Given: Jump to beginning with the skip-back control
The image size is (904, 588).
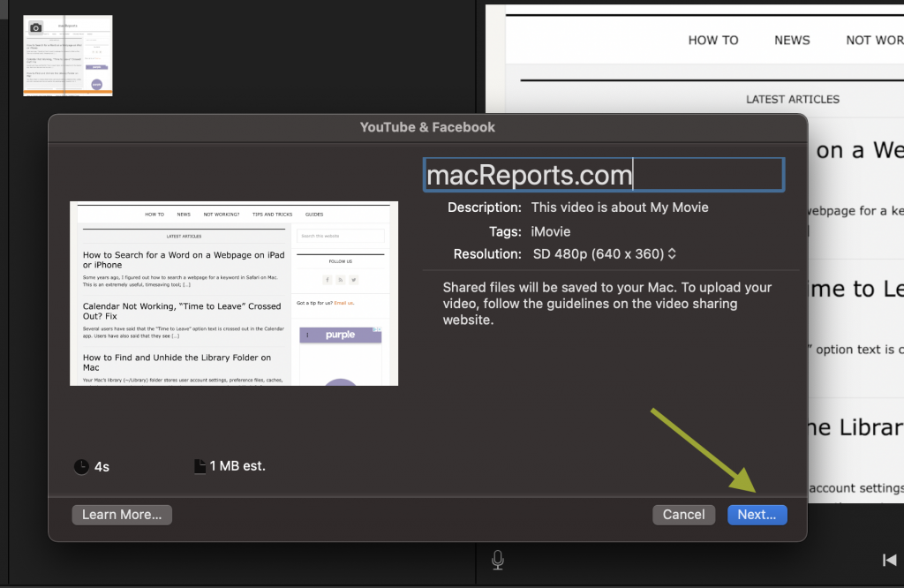Looking at the screenshot, I should 890,560.
